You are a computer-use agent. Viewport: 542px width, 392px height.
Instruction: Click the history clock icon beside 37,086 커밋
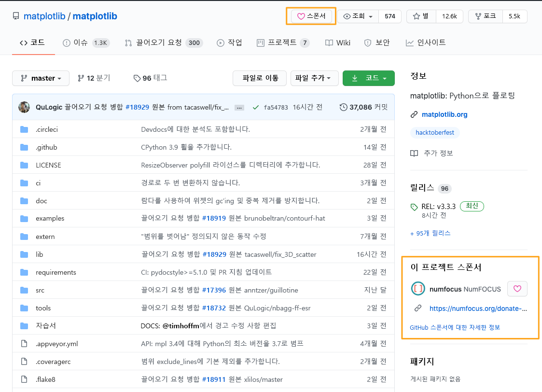(x=343, y=107)
